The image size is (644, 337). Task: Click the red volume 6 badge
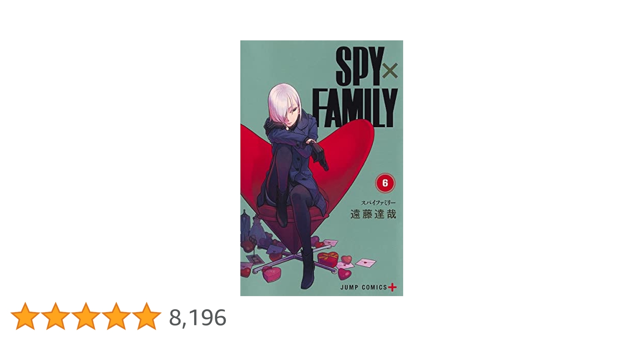[x=385, y=183]
